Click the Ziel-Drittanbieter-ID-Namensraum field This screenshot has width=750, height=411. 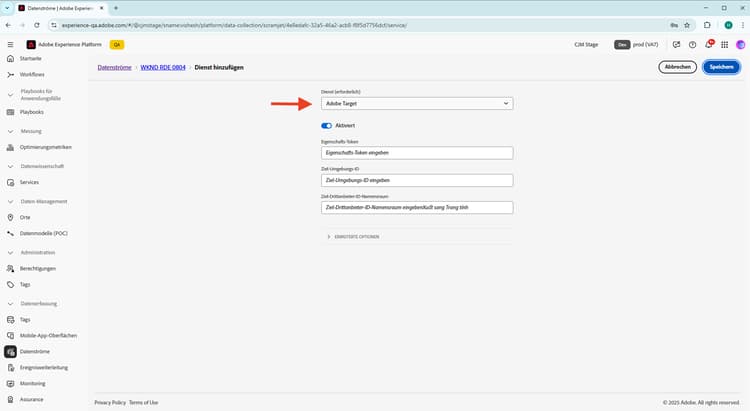417,208
